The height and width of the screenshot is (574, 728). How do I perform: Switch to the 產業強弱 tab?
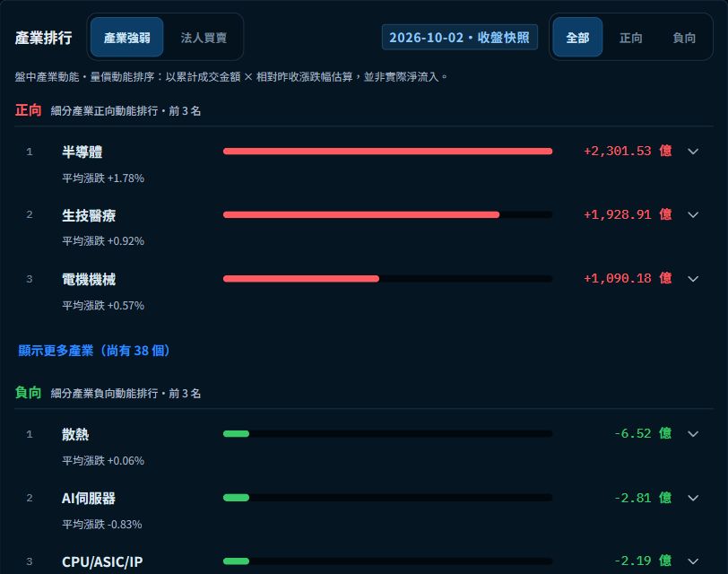coord(126,37)
